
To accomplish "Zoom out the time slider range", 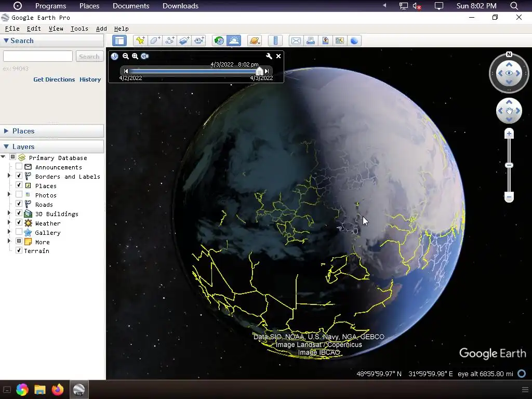I will (126, 56).
